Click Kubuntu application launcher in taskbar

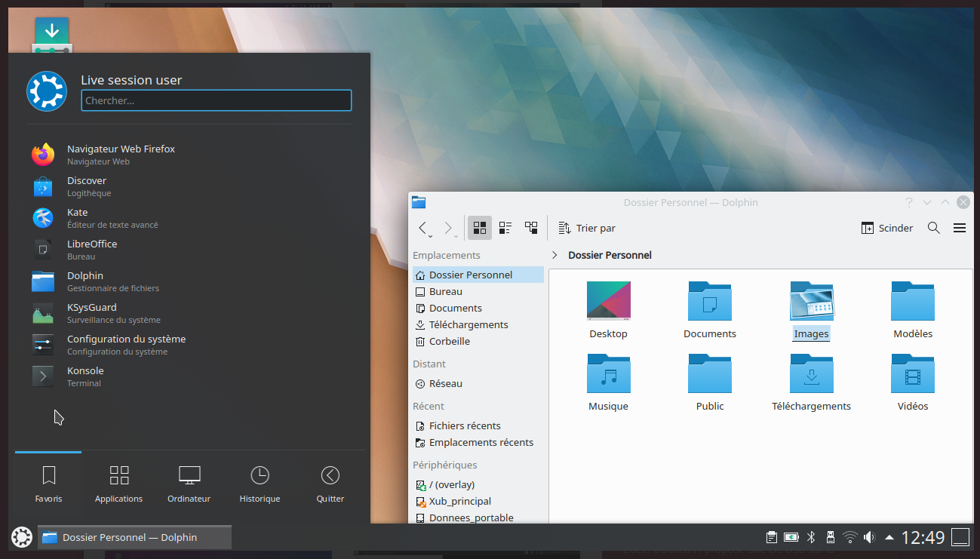pos(22,537)
